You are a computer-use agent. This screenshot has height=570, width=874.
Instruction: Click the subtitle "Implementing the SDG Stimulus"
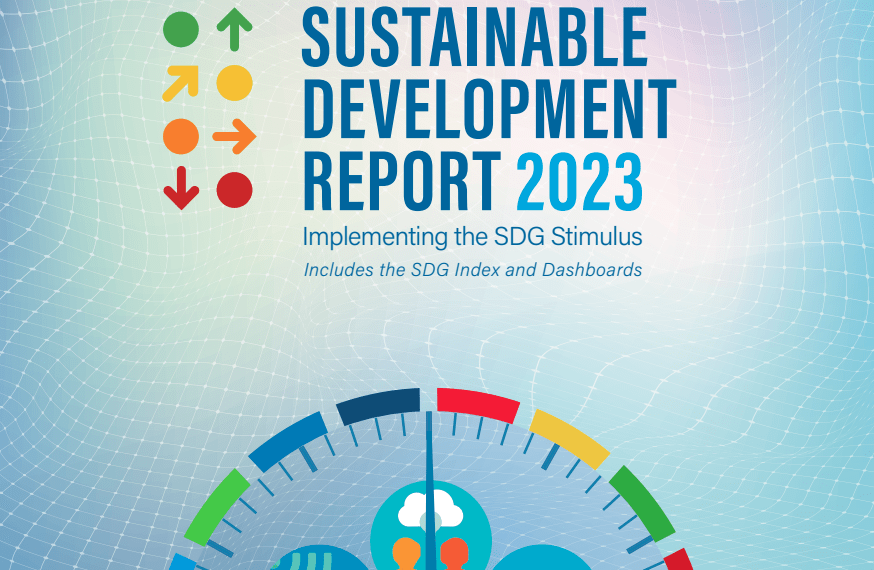coord(473,236)
